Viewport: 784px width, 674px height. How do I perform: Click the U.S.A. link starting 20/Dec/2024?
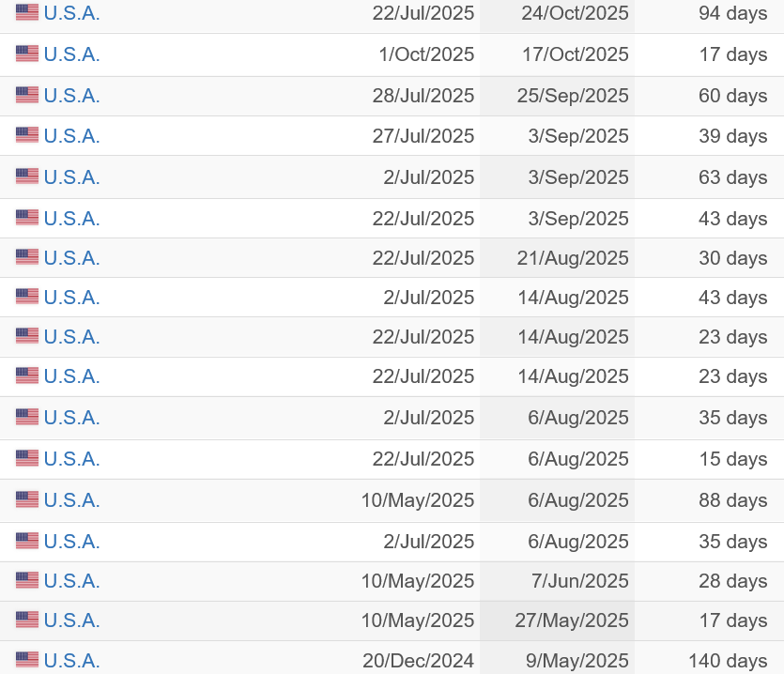pos(71,661)
